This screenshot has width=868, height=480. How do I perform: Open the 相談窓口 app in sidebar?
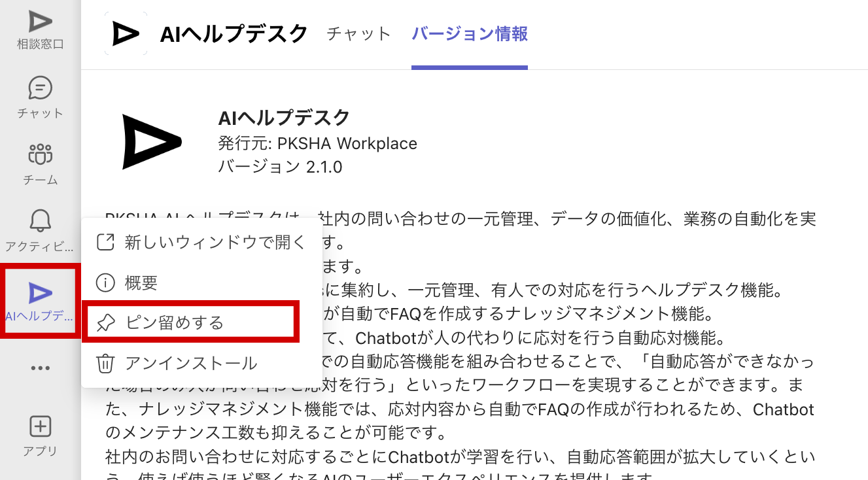40,29
